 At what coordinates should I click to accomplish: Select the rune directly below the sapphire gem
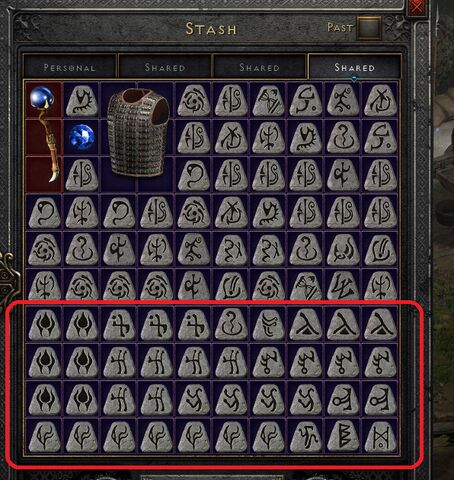pos(82,174)
